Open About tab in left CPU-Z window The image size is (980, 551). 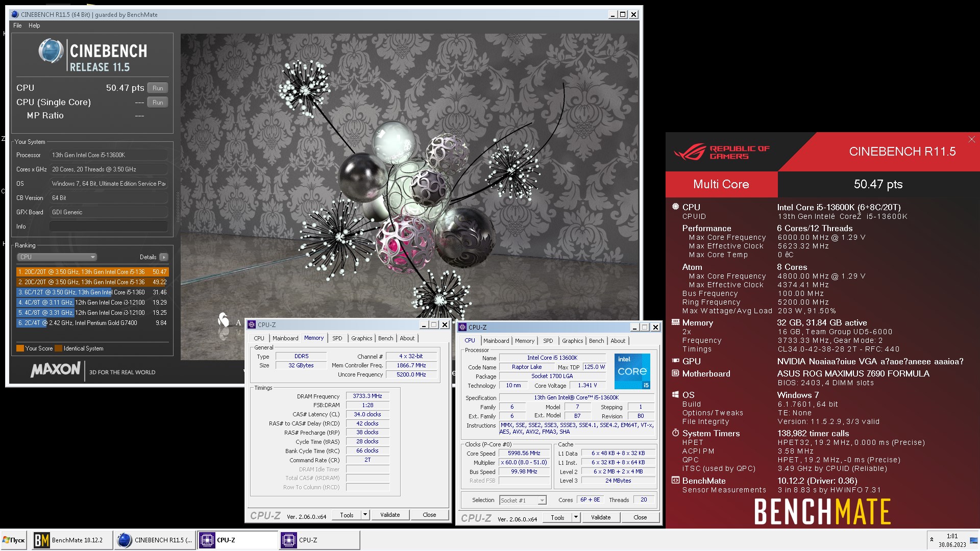pyautogui.click(x=407, y=338)
